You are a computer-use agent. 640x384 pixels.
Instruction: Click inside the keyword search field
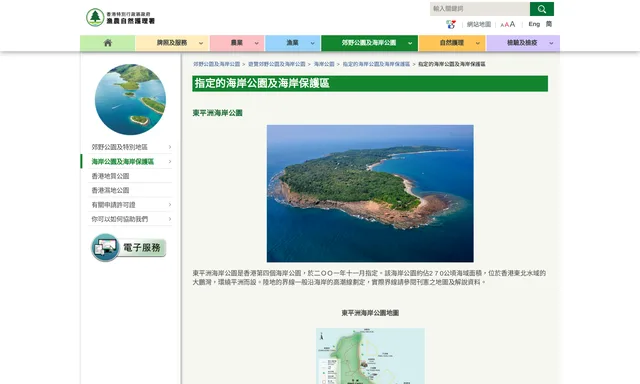(x=480, y=9)
